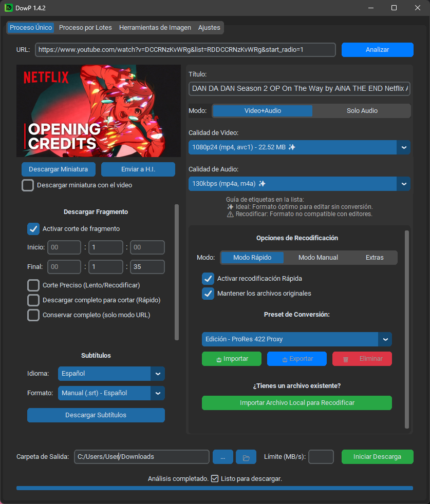Enable Corte Preciso (Lento/Recodificar)
Viewport: 430px width, 504px height.
pyautogui.click(x=33, y=285)
